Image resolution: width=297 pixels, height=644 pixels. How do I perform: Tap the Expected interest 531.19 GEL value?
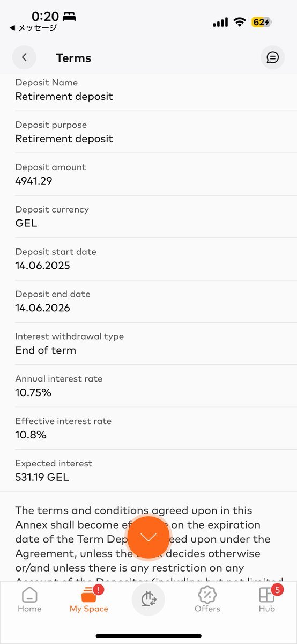pos(42,477)
